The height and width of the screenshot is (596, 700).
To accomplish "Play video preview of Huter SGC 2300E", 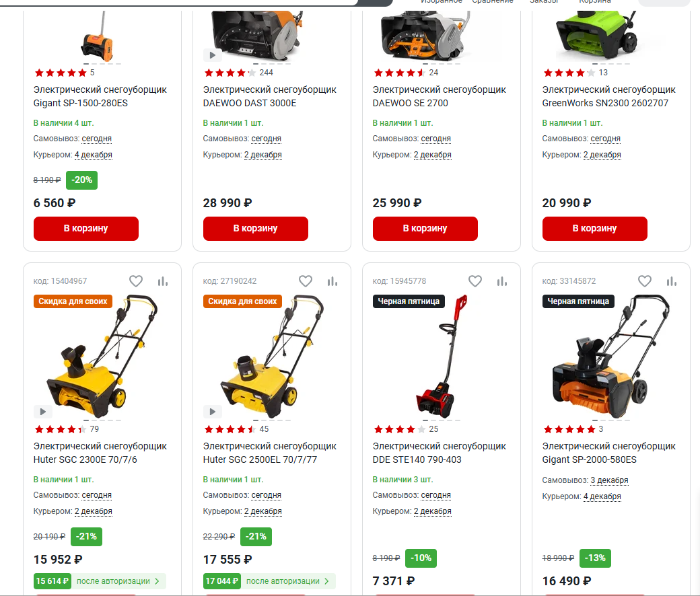I will click(43, 411).
